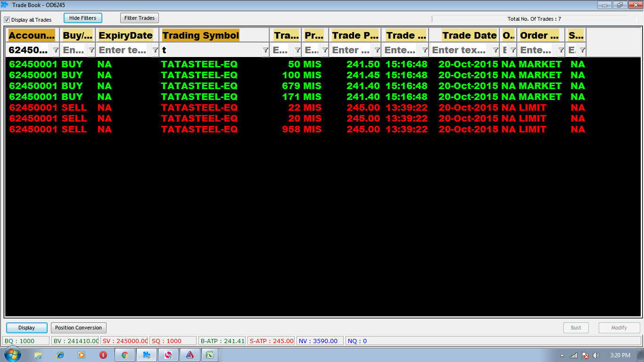Click the Trading Symbol filter field containing 't'
Image resolution: width=644 pixels, height=362 pixels.
[211, 50]
